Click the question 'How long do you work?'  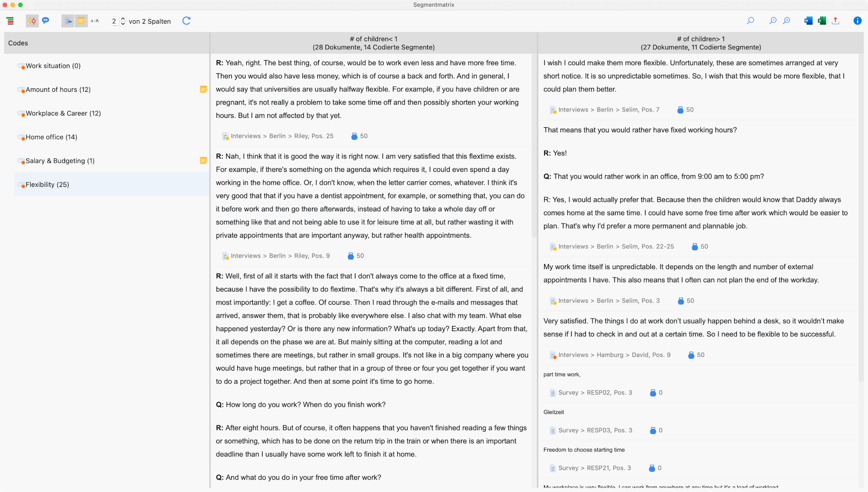301,404
